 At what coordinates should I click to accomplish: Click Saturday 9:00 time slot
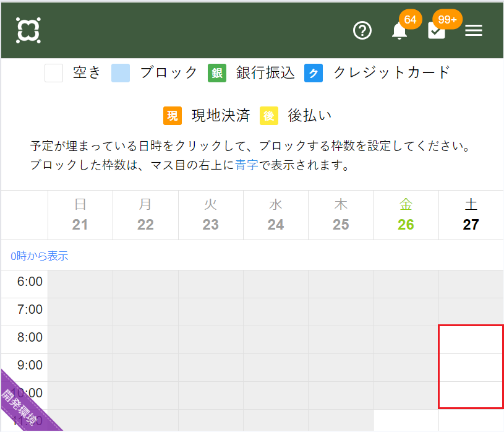(471, 368)
